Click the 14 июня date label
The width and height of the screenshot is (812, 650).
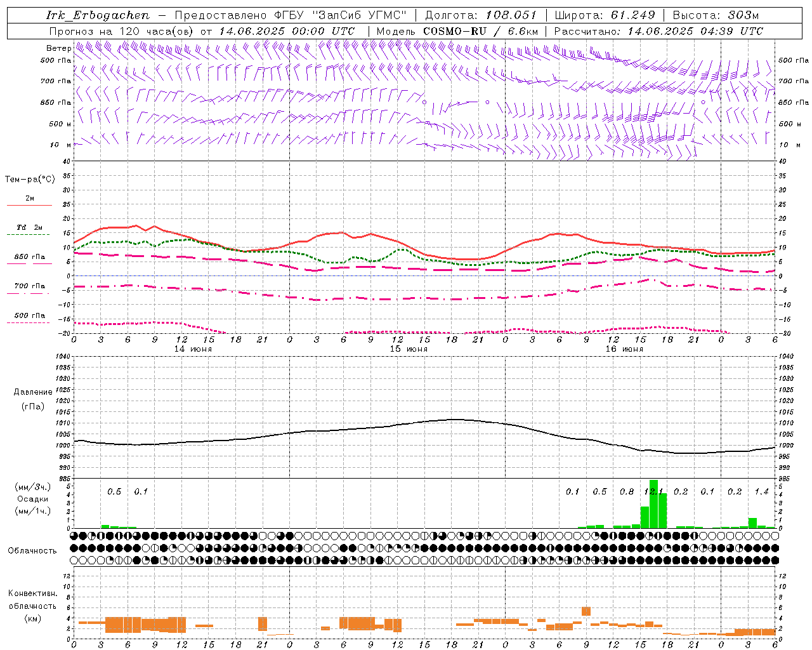tap(193, 349)
